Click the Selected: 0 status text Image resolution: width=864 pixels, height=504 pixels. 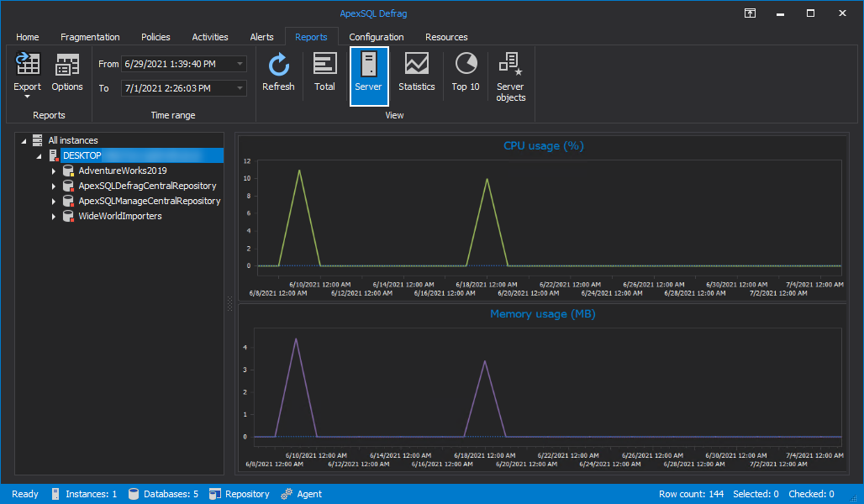pos(756,494)
